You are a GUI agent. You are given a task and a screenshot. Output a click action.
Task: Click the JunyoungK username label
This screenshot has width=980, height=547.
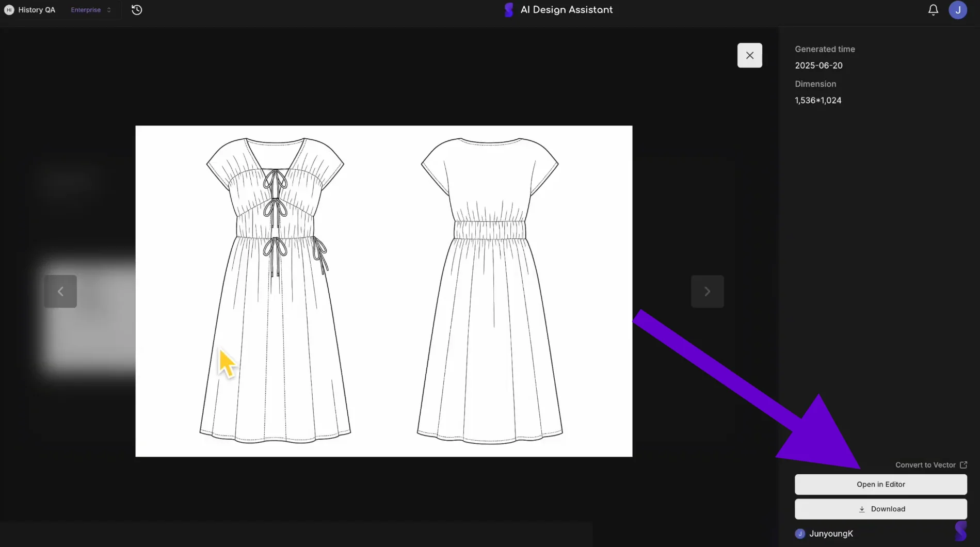point(831,534)
